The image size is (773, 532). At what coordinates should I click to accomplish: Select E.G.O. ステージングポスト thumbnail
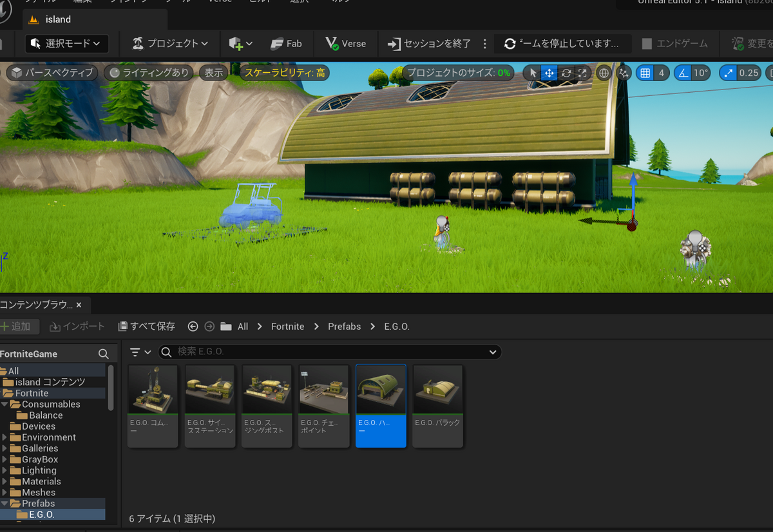[x=267, y=406]
